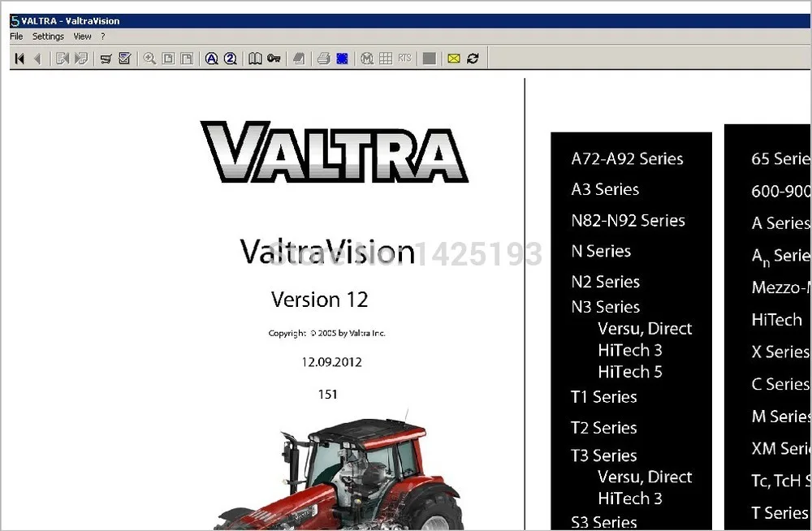Click the refresh arrows icon

(x=473, y=58)
